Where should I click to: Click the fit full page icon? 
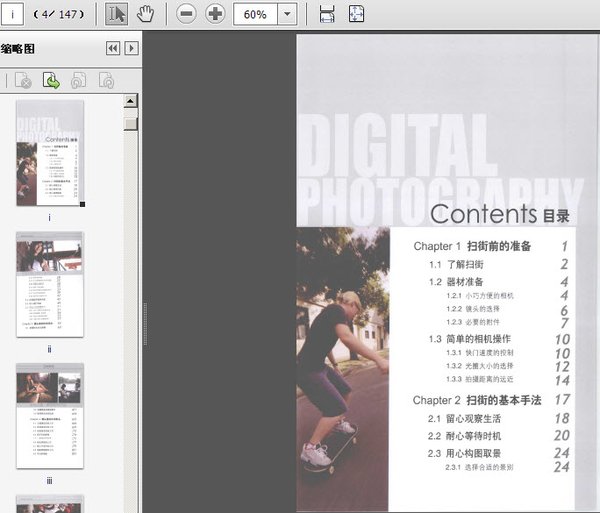[357, 14]
